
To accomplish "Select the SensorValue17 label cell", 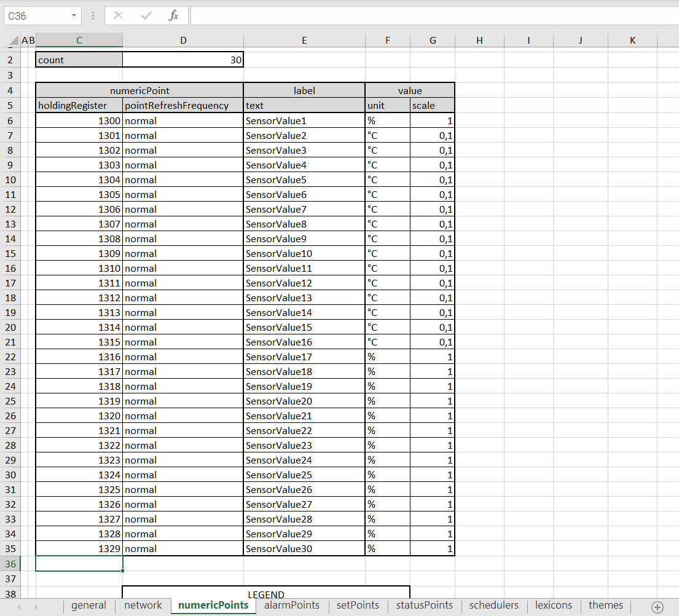I will coord(304,357).
